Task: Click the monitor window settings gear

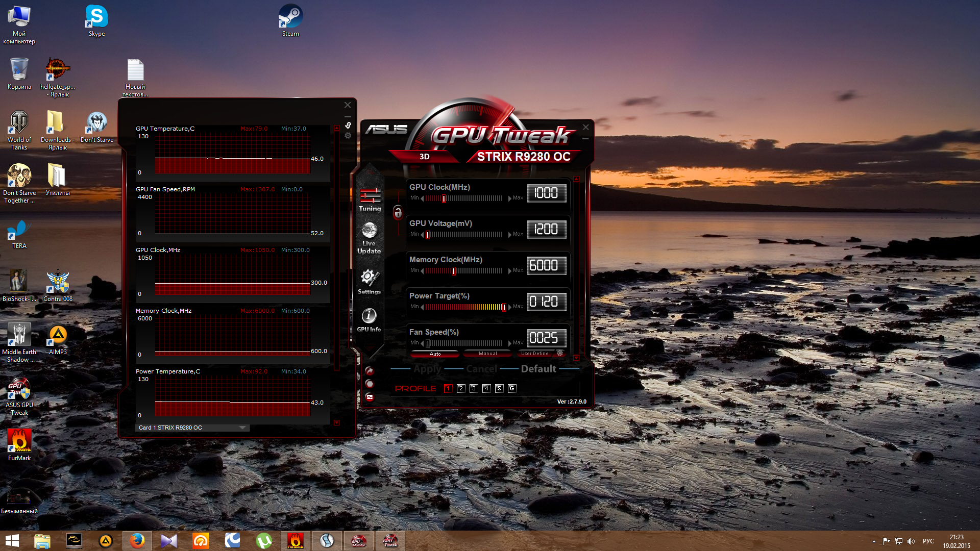Action: point(348,136)
